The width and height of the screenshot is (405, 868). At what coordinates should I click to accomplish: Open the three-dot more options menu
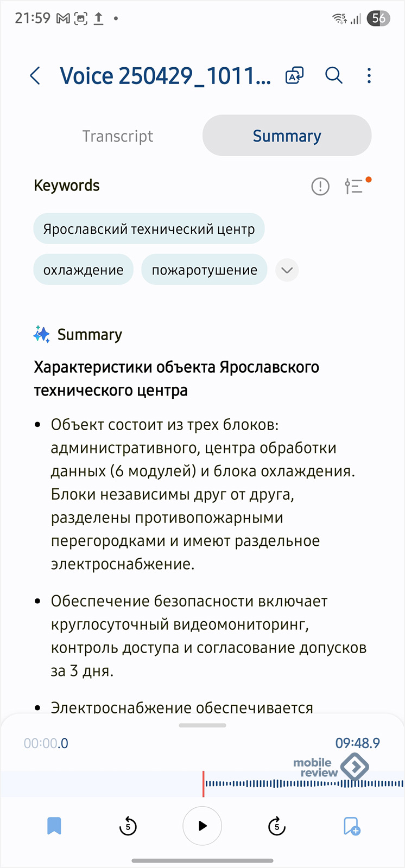pos(369,75)
